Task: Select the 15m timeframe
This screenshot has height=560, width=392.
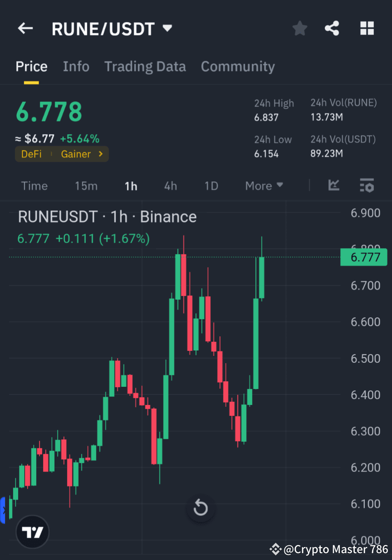Action: pos(86,185)
